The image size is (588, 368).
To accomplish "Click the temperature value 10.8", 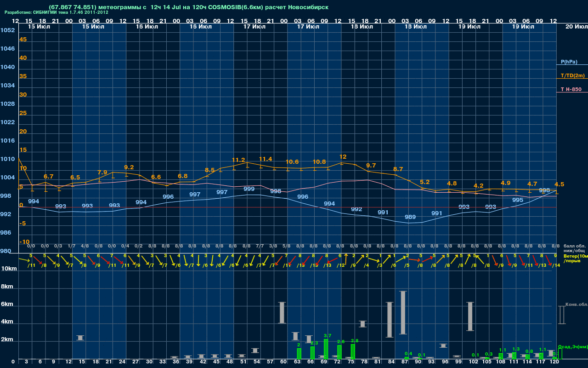I will tap(319, 162).
